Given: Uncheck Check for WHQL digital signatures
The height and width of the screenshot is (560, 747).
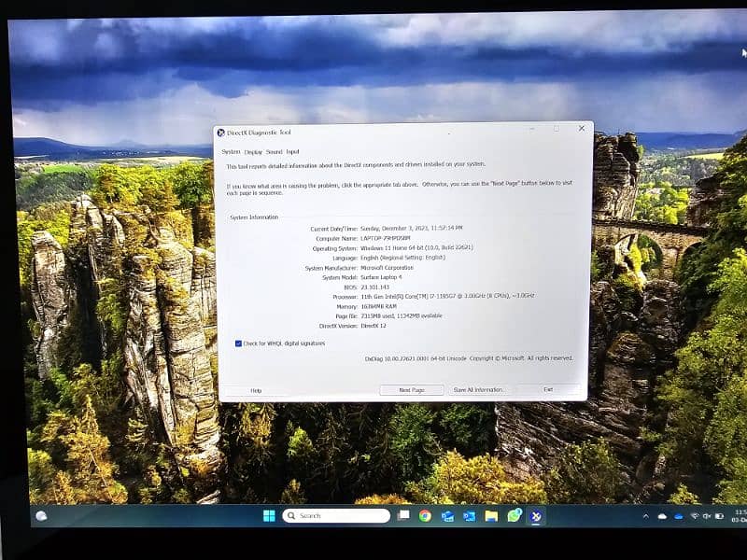Looking at the screenshot, I should [239, 343].
